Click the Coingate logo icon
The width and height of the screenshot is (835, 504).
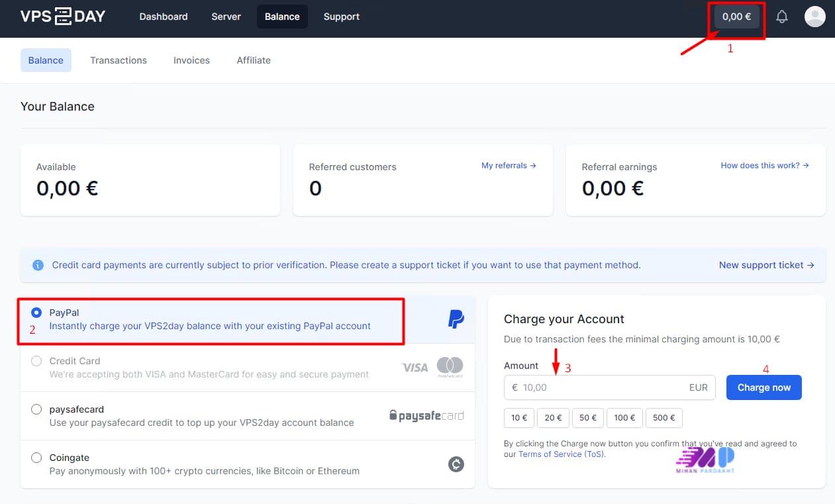pos(456,464)
